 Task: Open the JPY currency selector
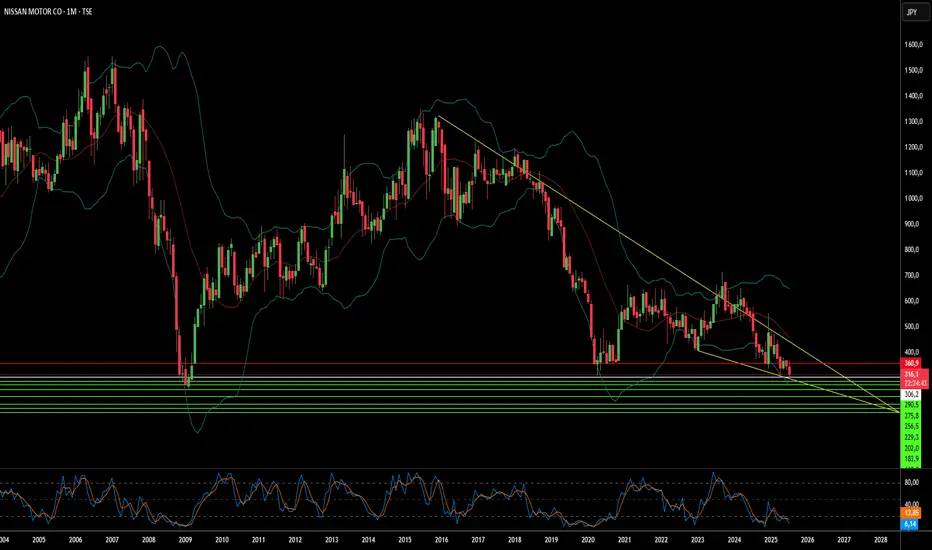[x=911, y=12]
